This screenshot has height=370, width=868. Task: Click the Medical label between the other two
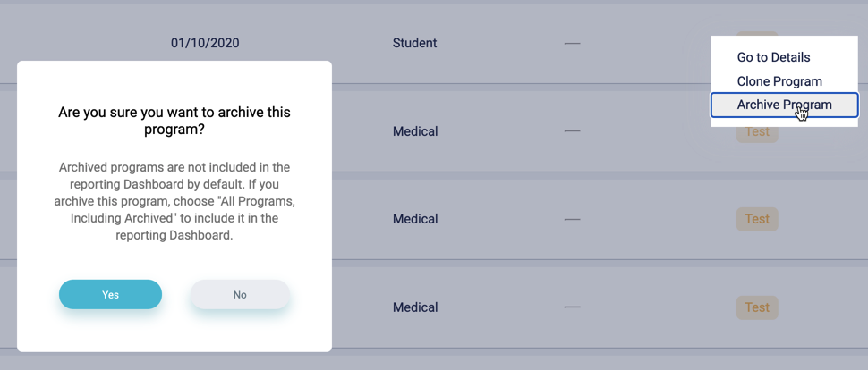pyautogui.click(x=415, y=219)
